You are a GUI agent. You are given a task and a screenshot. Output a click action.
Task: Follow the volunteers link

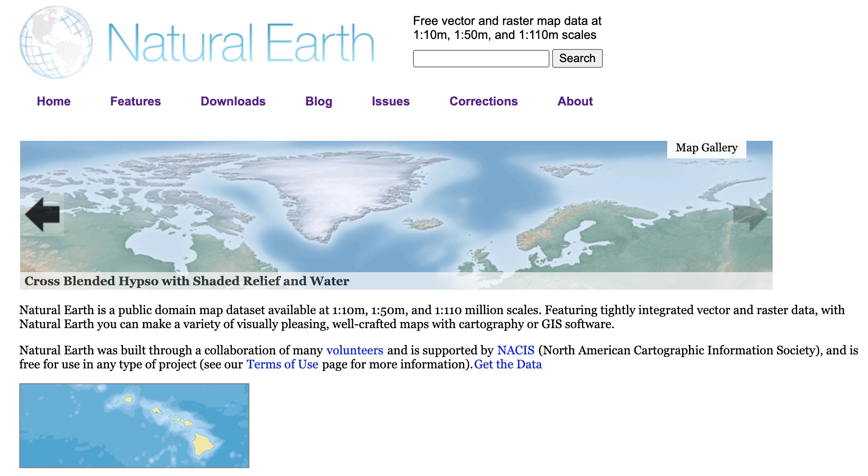tap(355, 350)
